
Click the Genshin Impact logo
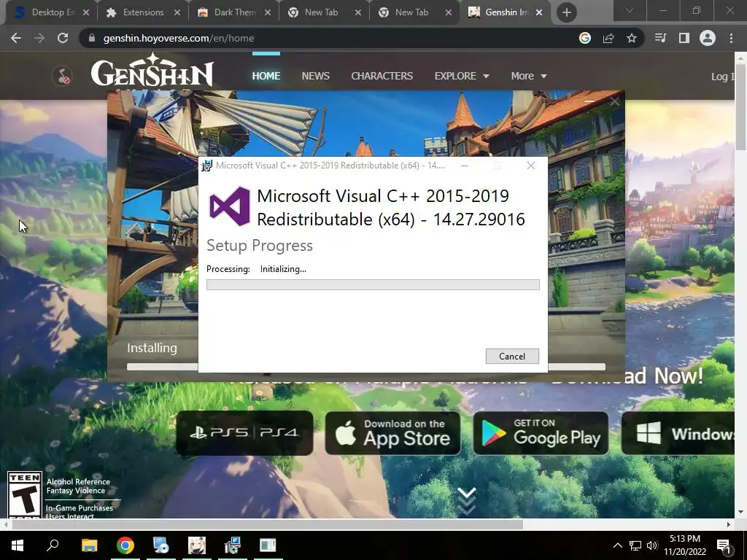(152, 71)
